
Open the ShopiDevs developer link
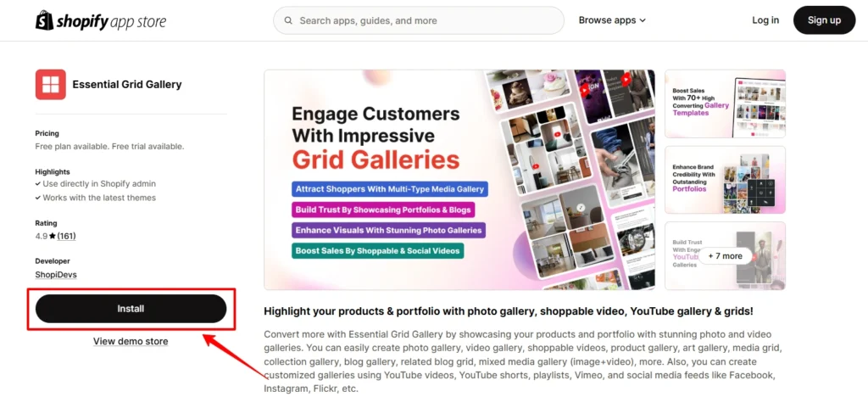(x=56, y=275)
